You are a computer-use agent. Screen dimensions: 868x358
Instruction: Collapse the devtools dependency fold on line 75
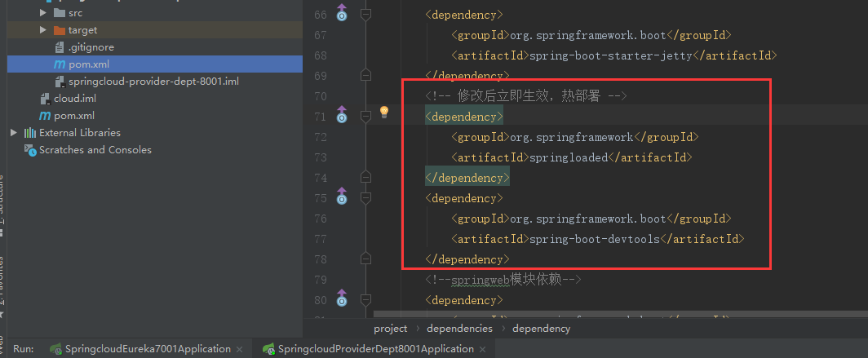(x=365, y=198)
